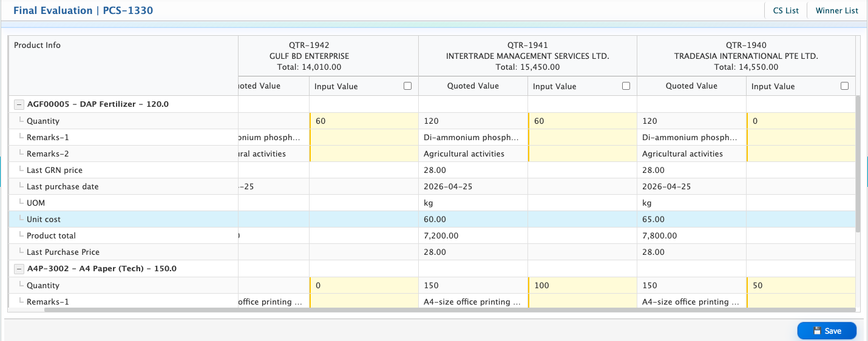Select DAP Fertilizer Remarks-2 row label
This screenshot has height=341, width=868.
pyautogui.click(x=48, y=154)
